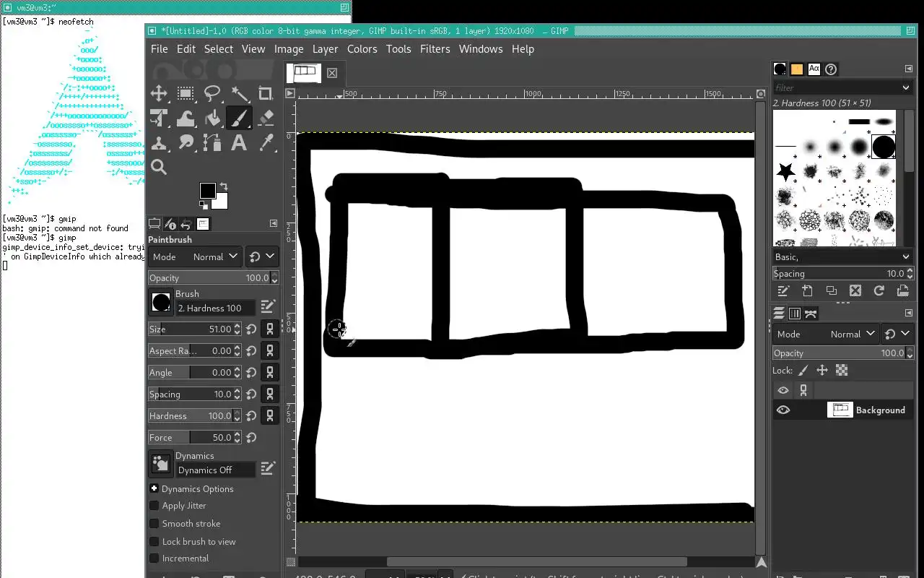Image resolution: width=924 pixels, height=578 pixels.
Task: Open the Windows menu
Action: coord(481,49)
